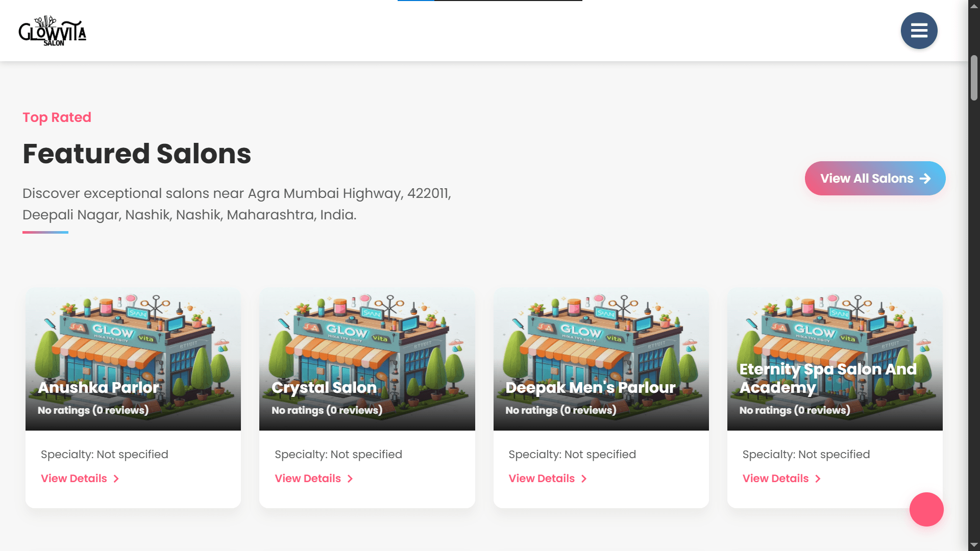Open the hamburger menu button
Screen dimensions: 980x551
point(919,31)
